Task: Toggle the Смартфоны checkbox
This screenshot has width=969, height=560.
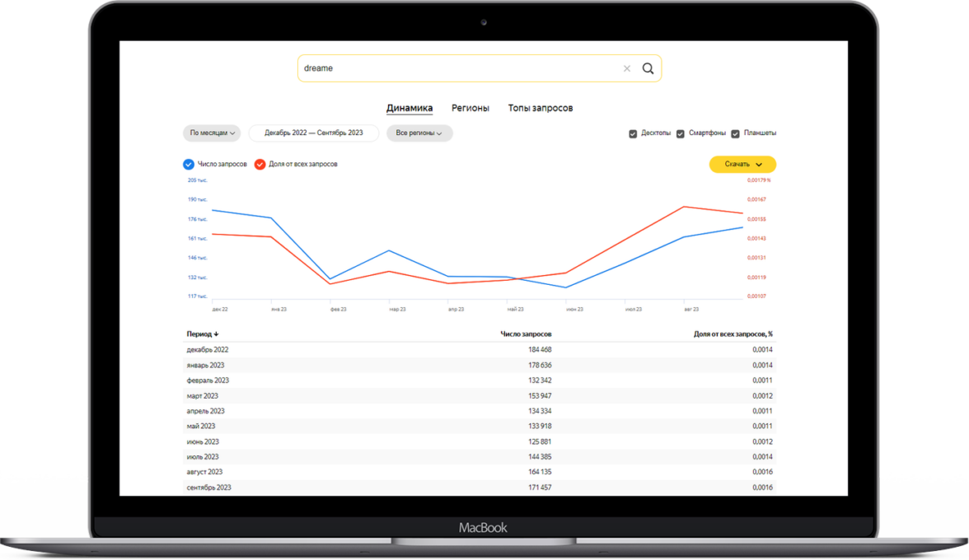Action: 681,133
